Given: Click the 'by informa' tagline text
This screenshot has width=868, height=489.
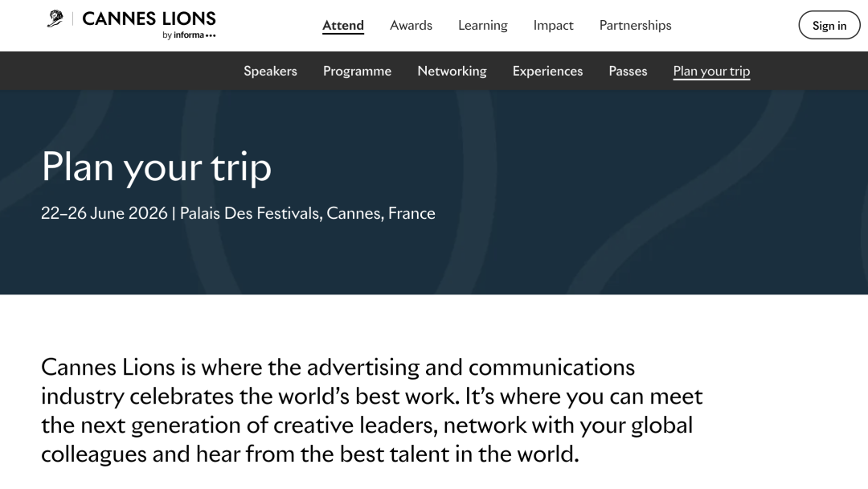Looking at the screenshot, I should [x=189, y=35].
